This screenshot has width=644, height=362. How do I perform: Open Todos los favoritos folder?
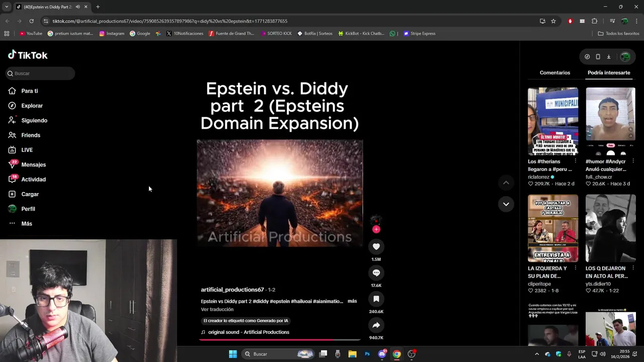tap(618, 34)
